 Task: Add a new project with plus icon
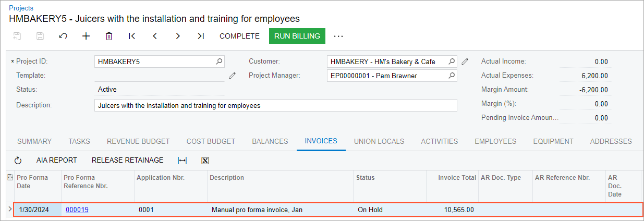tap(86, 36)
